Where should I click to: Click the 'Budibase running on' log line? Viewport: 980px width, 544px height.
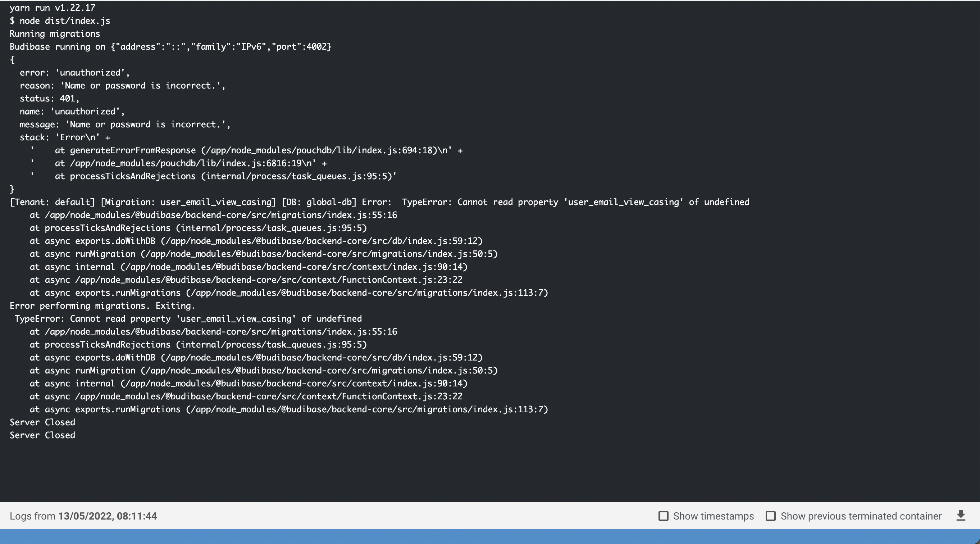(171, 46)
